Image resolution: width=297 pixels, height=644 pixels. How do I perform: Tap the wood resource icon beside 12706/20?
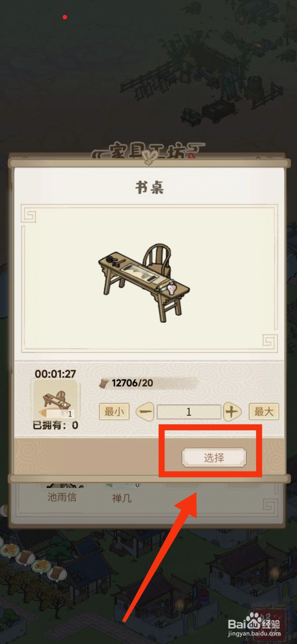[x=104, y=383]
